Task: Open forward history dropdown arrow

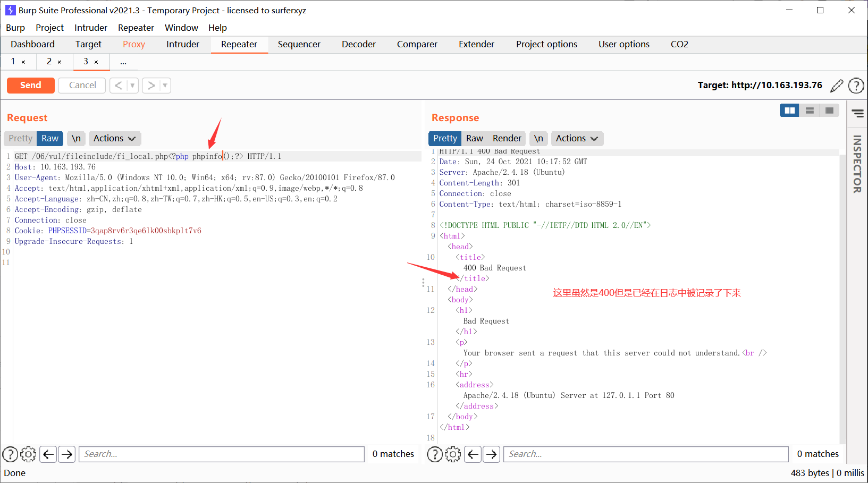Action: click(x=165, y=86)
